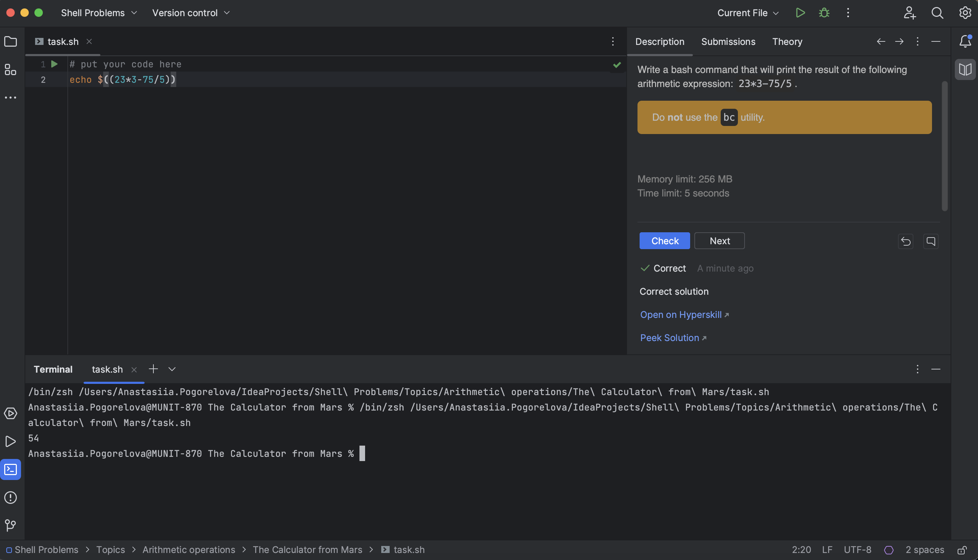Open task panel options menu
This screenshot has height=560, width=978.
(x=918, y=41)
